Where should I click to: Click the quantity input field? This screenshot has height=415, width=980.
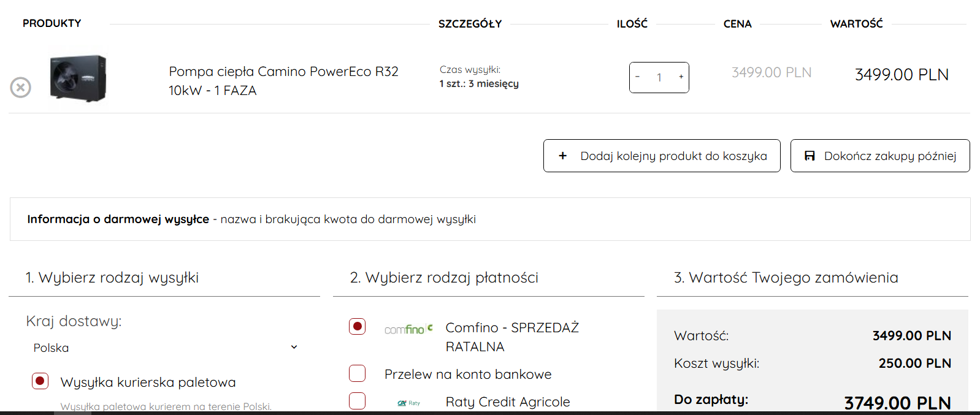click(x=659, y=78)
